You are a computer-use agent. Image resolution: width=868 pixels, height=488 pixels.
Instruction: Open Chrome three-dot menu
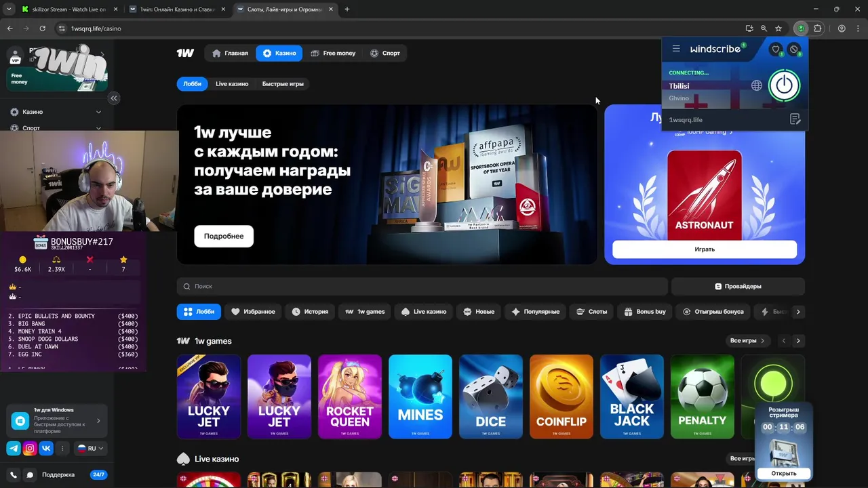[x=857, y=28]
